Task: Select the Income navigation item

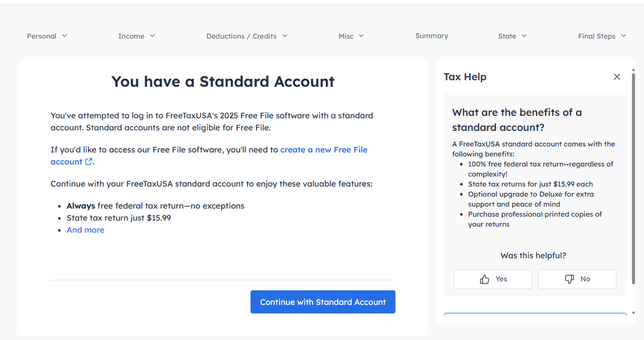Action: click(x=131, y=36)
